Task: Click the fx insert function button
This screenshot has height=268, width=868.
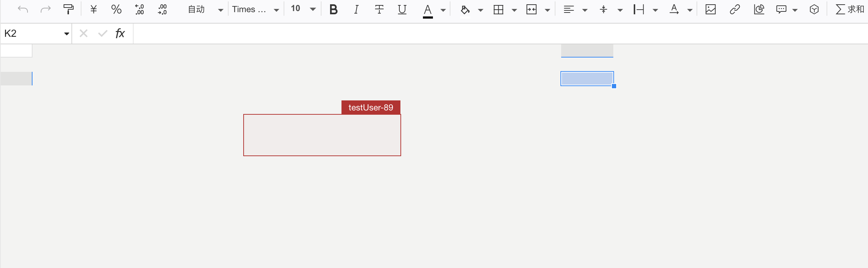Action: click(120, 33)
